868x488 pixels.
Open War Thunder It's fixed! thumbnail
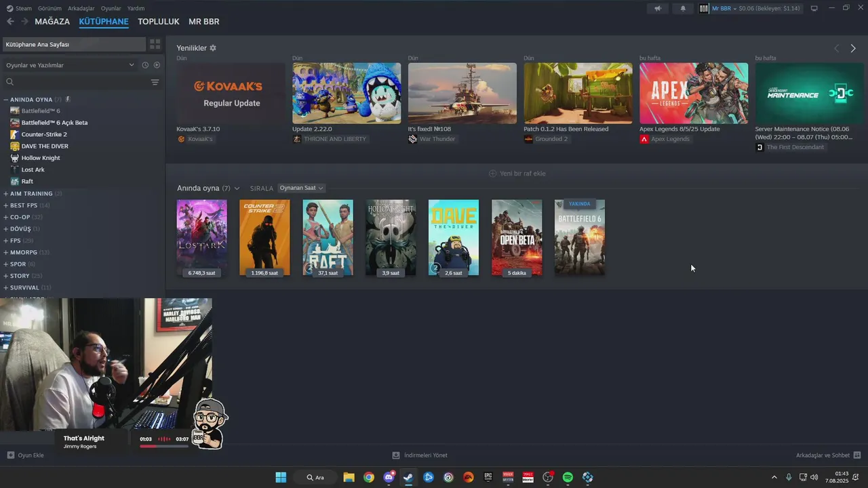pyautogui.click(x=462, y=94)
